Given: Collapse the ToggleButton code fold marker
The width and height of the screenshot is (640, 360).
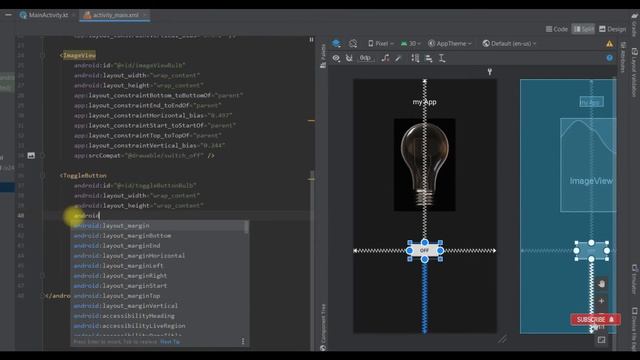Looking at the screenshot, I should [42, 176].
